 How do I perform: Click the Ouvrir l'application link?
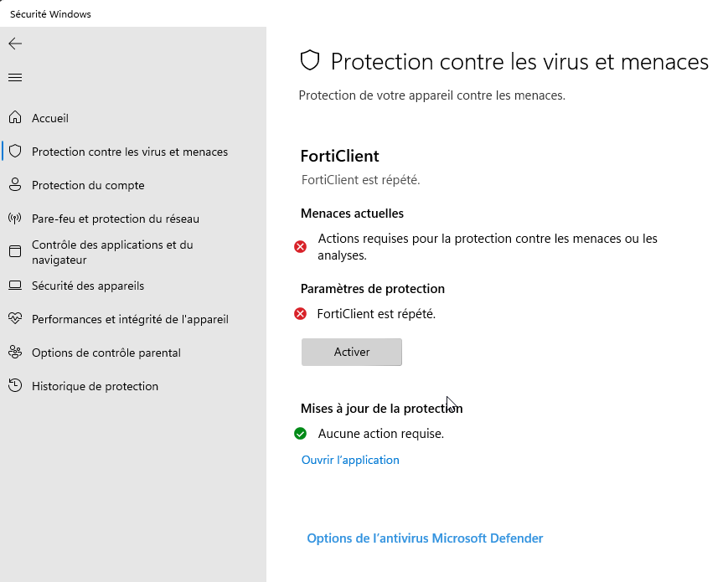pos(350,460)
